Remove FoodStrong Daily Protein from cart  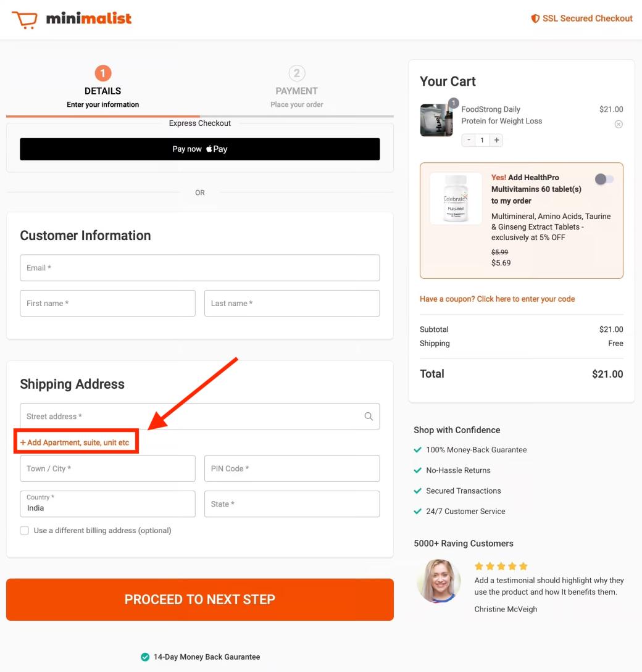619,124
